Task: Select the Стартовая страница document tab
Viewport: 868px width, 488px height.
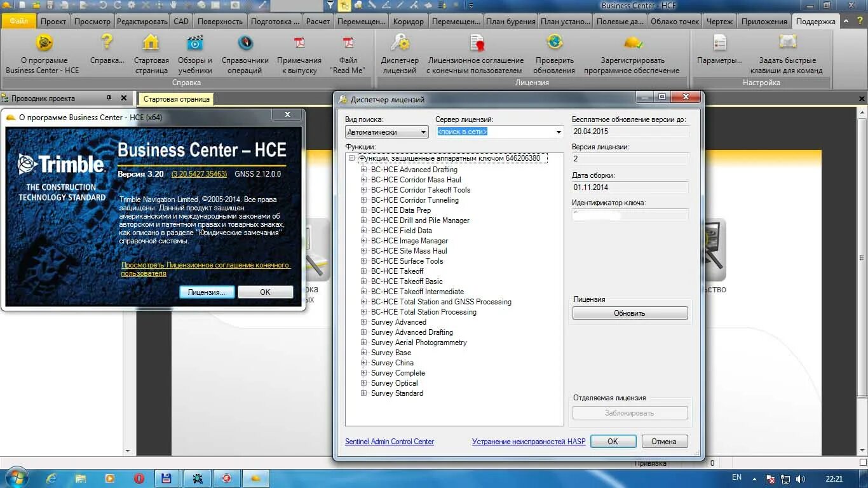Action: click(177, 99)
